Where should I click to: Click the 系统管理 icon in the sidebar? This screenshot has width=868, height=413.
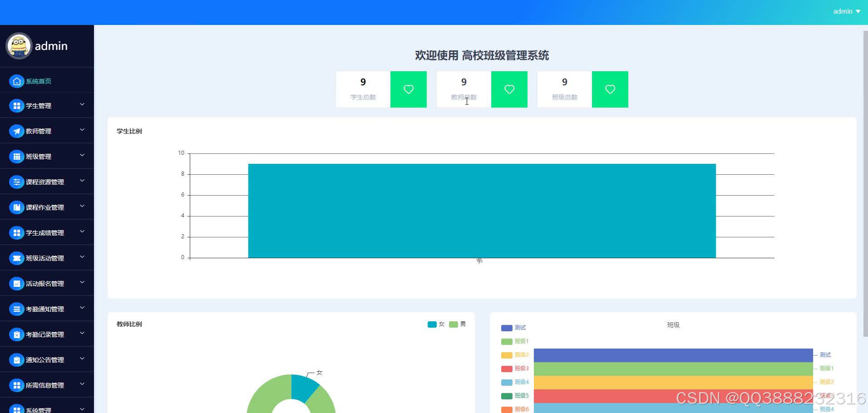point(17,408)
